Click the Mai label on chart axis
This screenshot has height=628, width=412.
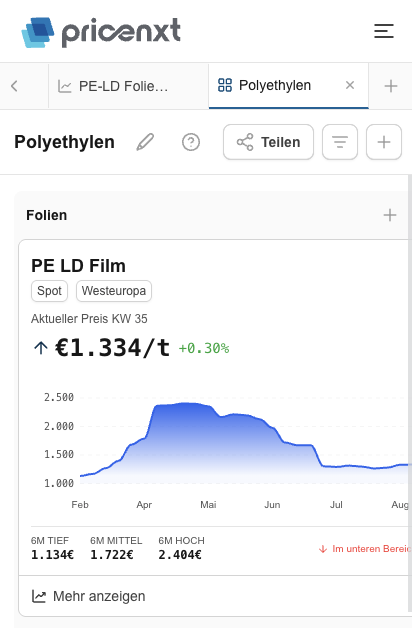(208, 505)
